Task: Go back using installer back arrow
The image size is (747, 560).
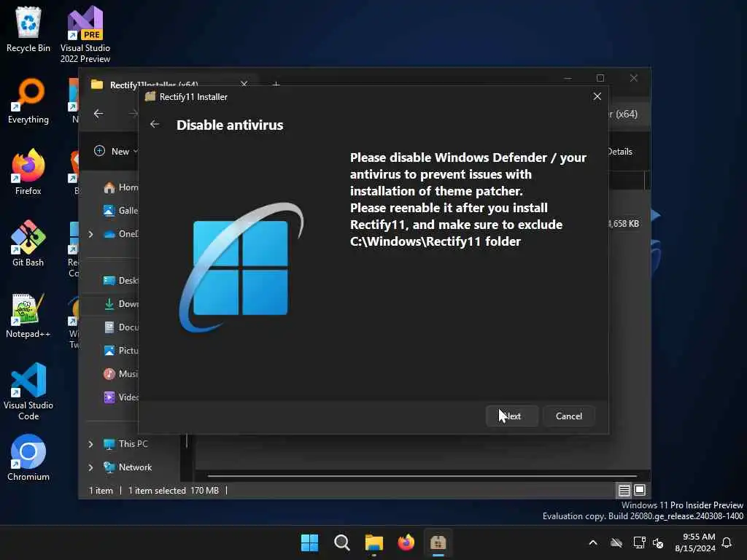Action: pyautogui.click(x=155, y=124)
